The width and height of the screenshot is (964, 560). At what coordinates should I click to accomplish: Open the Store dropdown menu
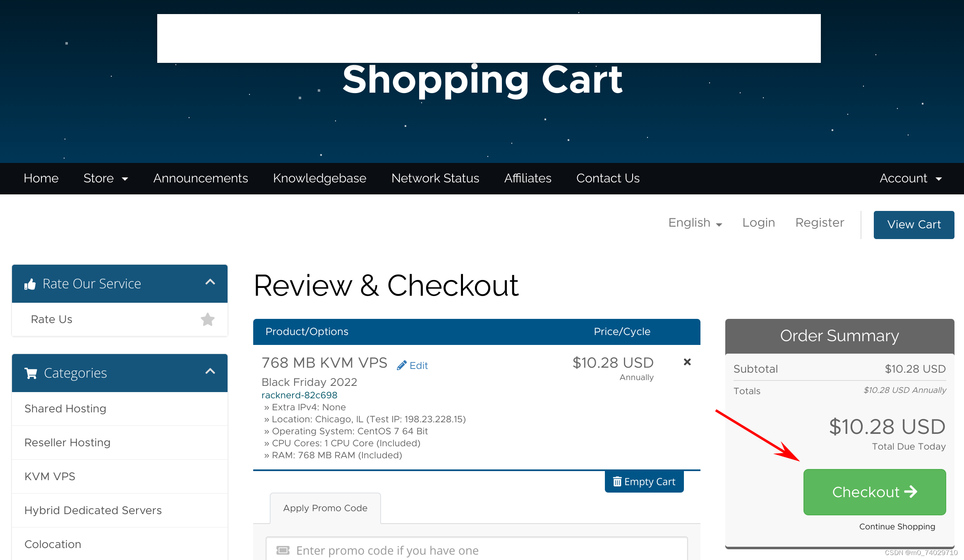pyautogui.click(x=106, y=178)
